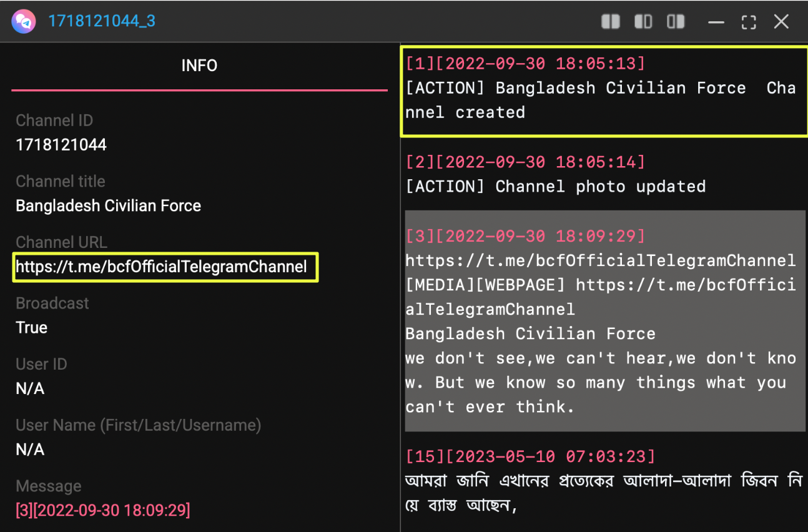Click header of highlighted message 3
808x532 pixels.
click(525, 236)
